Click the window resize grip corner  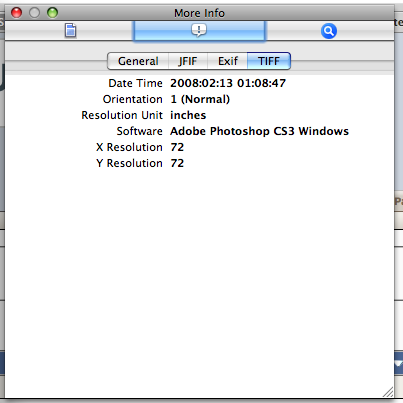388,392
